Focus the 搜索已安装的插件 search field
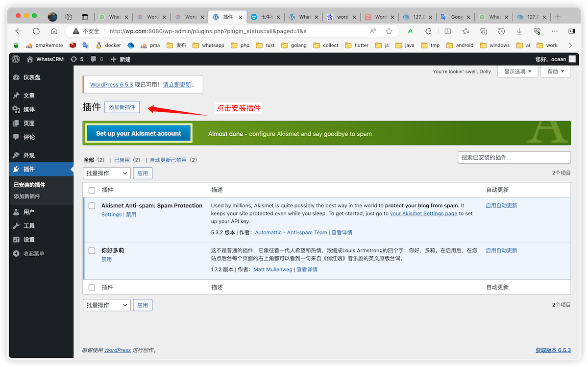The height and width of the screenshot is (367, 588). 514,157
